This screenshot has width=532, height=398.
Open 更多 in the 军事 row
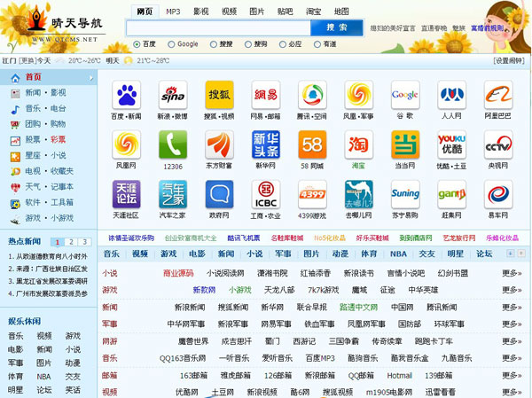tap(512, 324)
